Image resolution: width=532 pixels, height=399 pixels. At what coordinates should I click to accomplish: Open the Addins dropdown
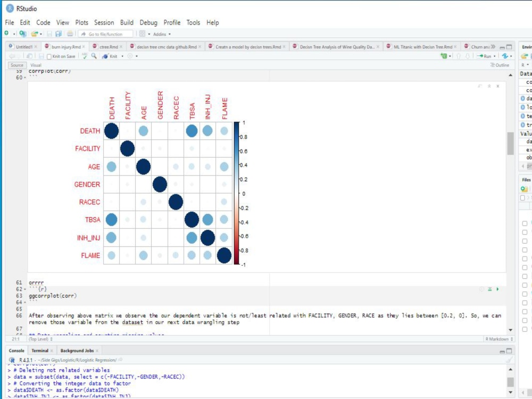coord(162,34)
